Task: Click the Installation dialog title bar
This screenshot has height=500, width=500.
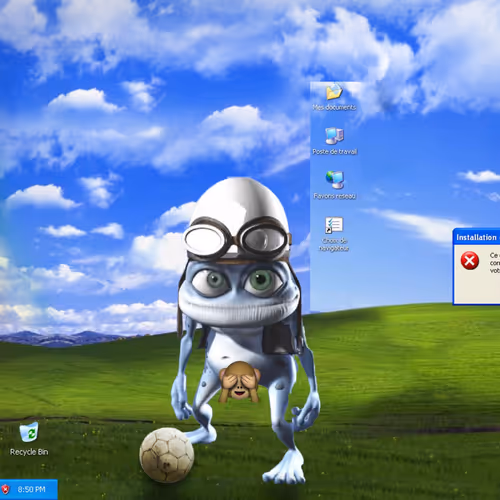Action: (477, 237)
